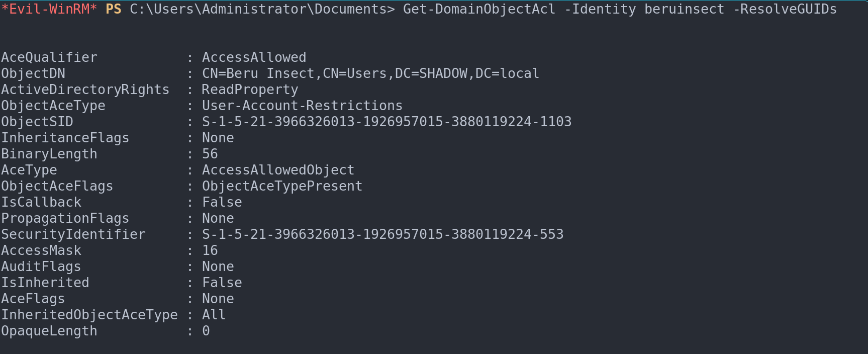Click the ActiveDirectoryRights field name

click(85, 90)
